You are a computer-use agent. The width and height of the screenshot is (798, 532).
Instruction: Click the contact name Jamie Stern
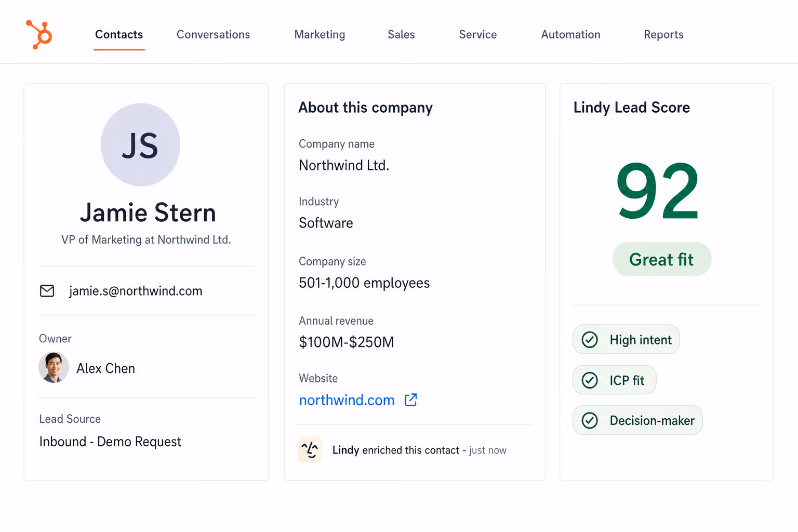[148, 212]
